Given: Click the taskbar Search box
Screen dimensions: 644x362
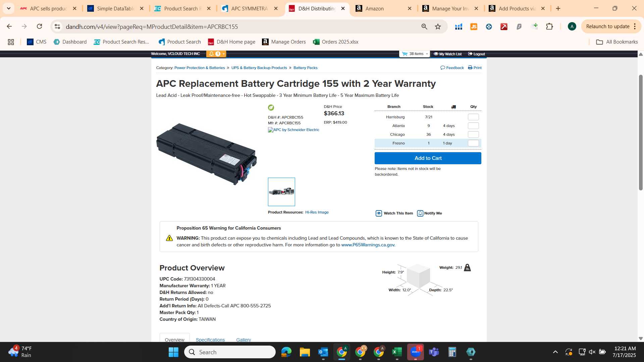Looking at the screenshot, I should [x=230, y=352].
